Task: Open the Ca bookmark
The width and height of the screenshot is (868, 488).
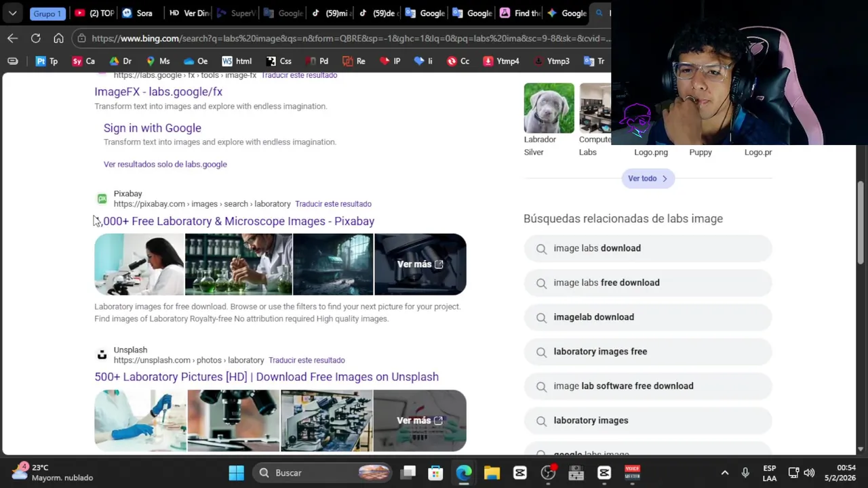Action: point(83,61)
